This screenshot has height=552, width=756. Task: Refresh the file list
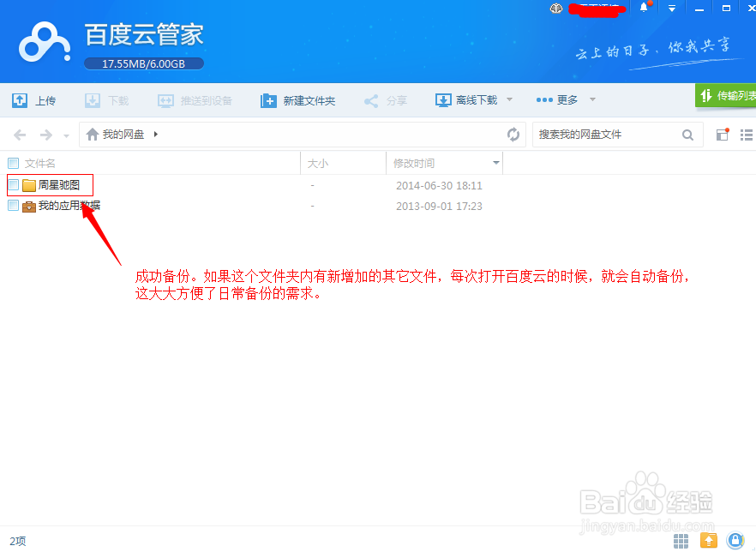(x=513, y=135)
